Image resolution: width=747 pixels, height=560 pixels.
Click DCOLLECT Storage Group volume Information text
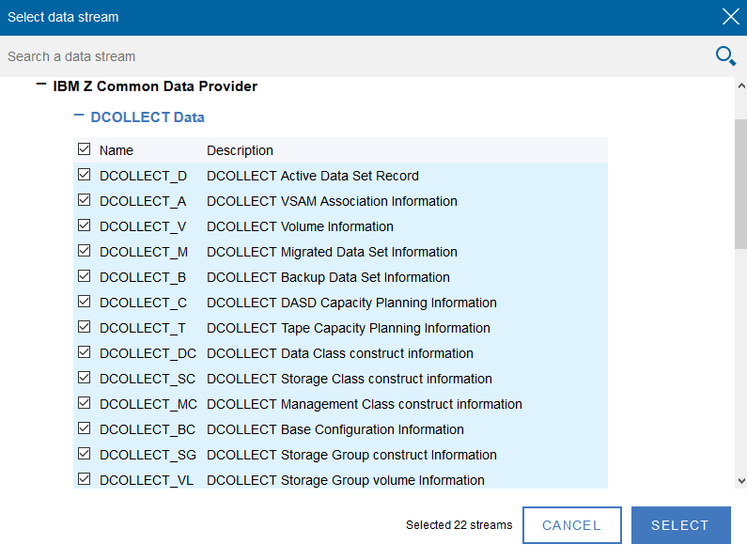[x=346, y=480]
